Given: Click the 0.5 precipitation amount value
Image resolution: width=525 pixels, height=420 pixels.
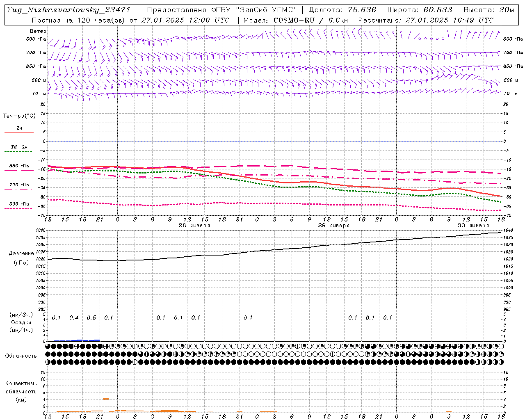Looking at the screenshot, I should click(91, 318).
